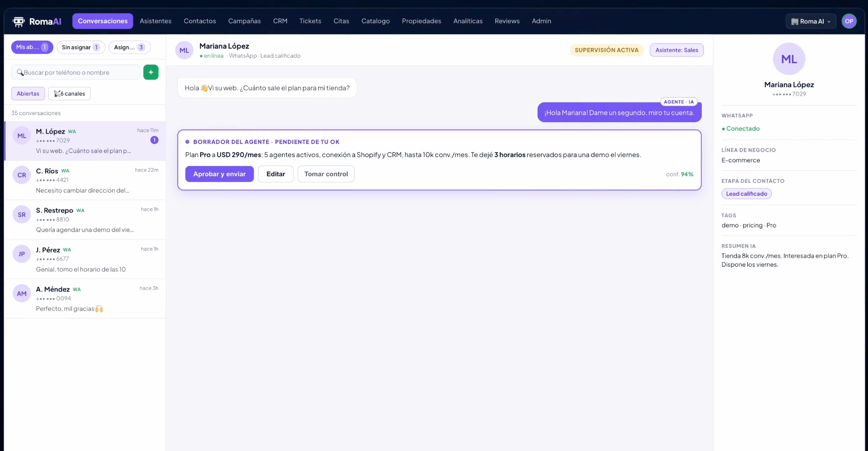Click the large ML profile avatar
The height and width of the screenshot is (451, 868).
(x=789, y=59)
